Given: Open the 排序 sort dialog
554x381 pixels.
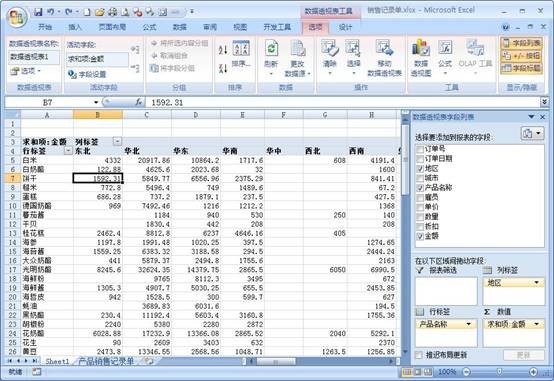Looking at the screenshot, I should click(241, 54).
